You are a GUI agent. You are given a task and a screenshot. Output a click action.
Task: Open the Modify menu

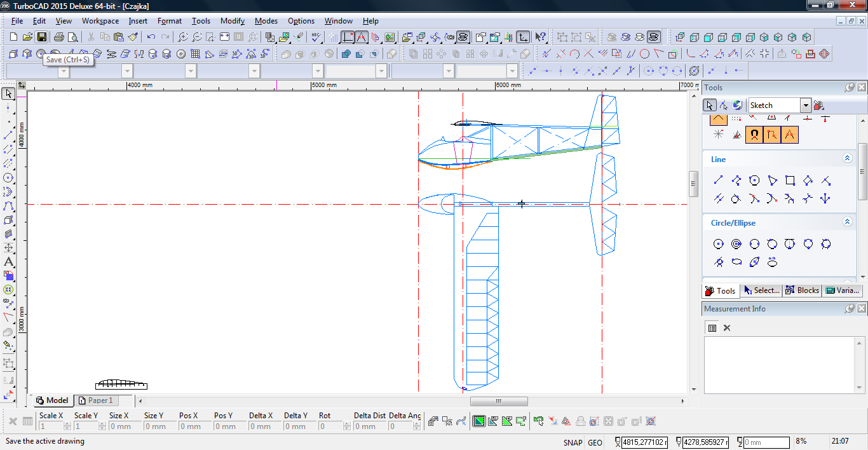click(232, 21)
